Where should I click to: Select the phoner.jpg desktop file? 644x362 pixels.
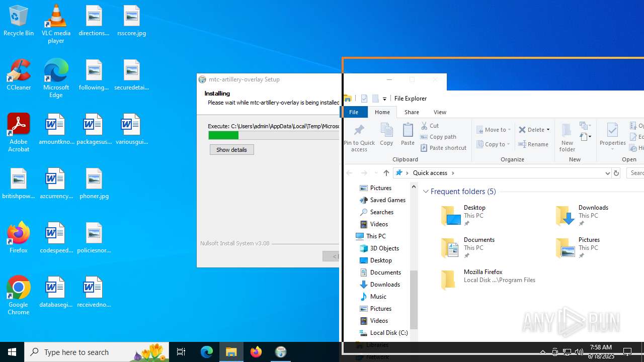(94, 184)
